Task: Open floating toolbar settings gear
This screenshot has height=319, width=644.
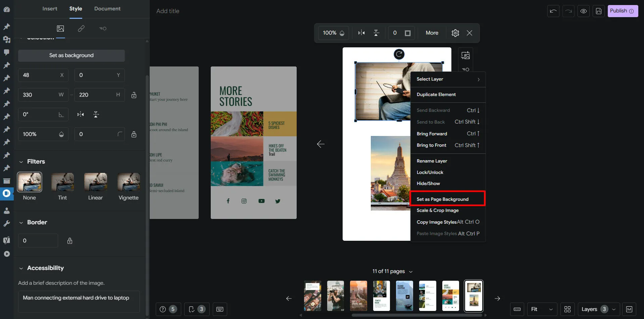Action: point(455,33)
